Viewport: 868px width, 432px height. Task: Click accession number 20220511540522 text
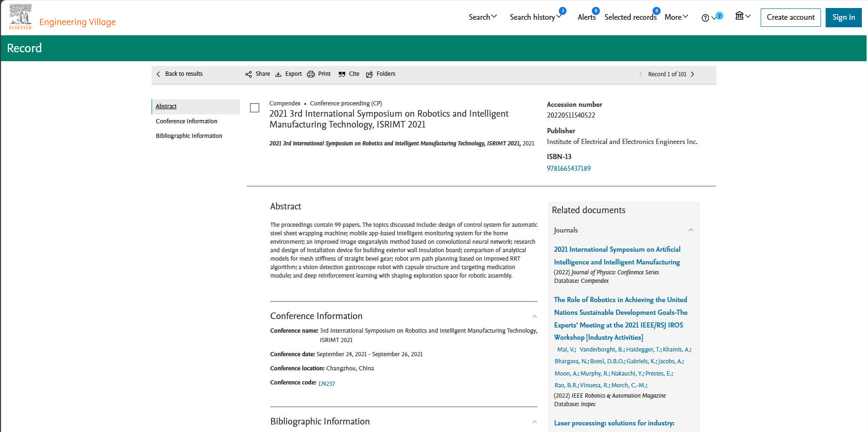pos(571,115)
